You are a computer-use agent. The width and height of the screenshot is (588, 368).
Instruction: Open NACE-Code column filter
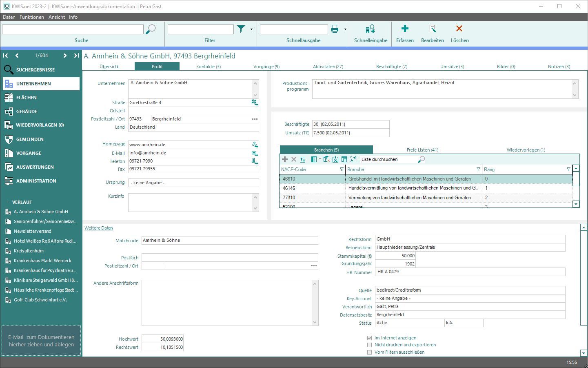tap(342, 170)
